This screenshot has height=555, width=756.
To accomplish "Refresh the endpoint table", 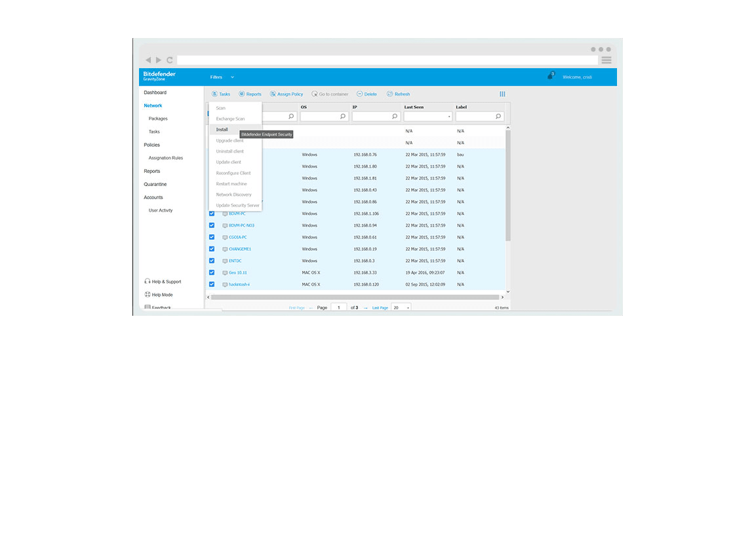I will pyautogui.click(x=390, y=94).
